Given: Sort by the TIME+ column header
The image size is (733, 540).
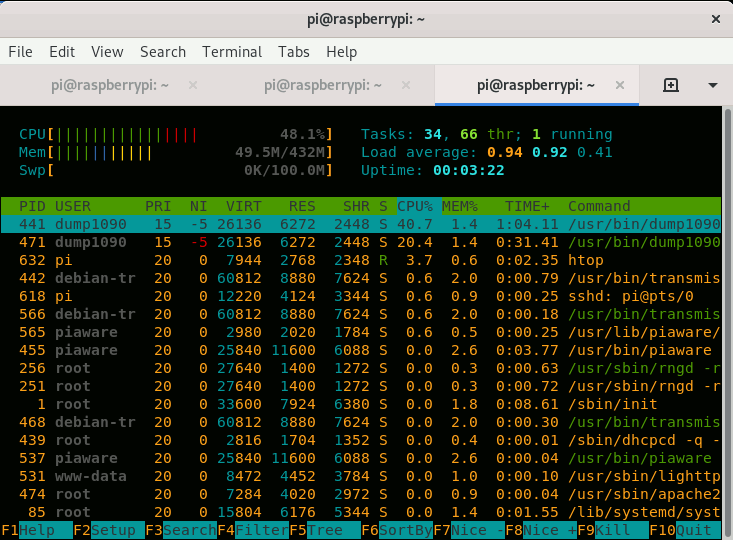Looking at the screenshot, I should pyautogui.click(x=527, y=206).
